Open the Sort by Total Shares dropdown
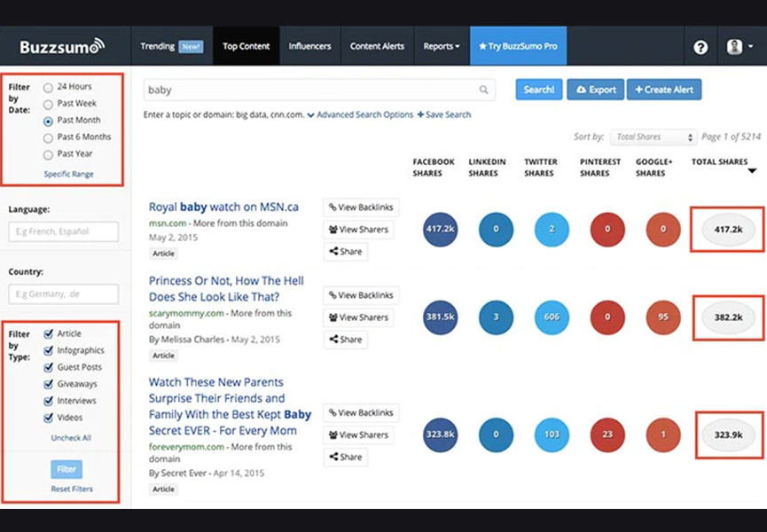767x532 pixels. point(654,137)
